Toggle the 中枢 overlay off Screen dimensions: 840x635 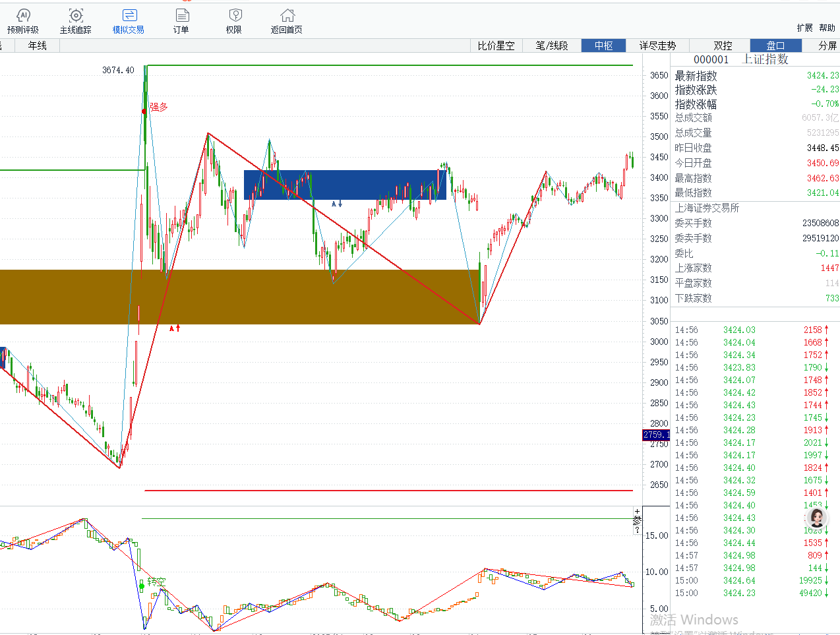[x=603, y=45]
